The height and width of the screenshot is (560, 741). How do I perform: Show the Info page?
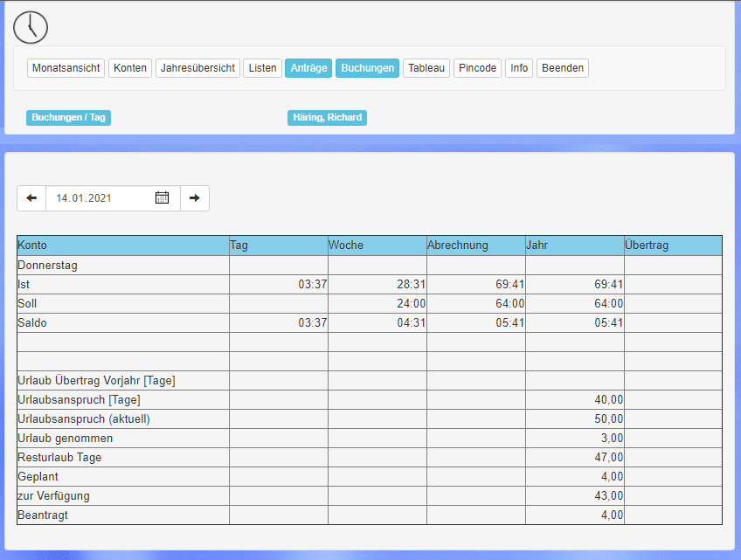(519, 68)
